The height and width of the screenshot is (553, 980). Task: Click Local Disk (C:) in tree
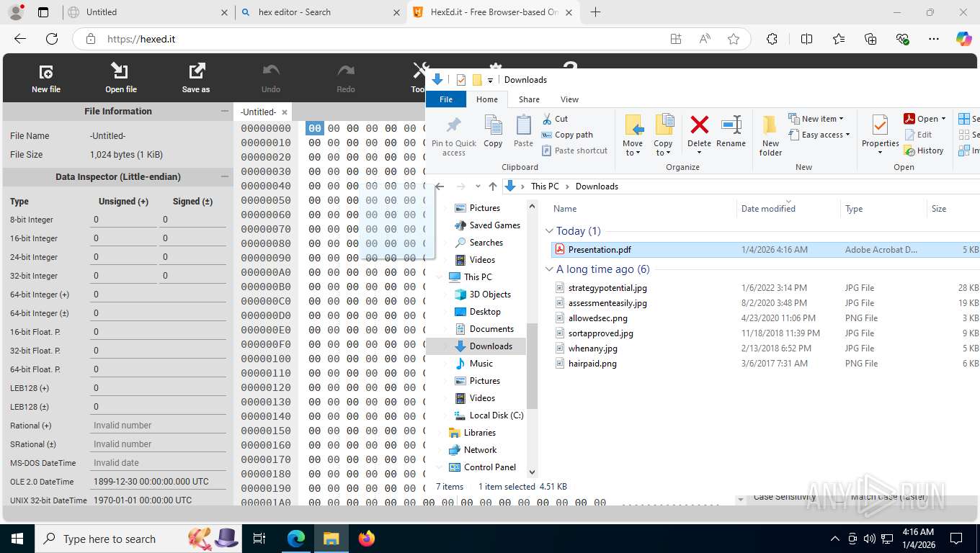pos(496,415)
